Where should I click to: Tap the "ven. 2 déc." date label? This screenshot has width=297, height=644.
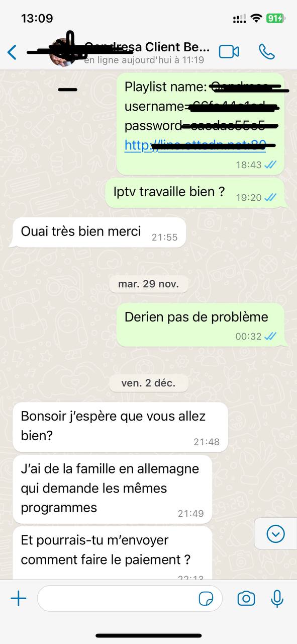coord(148,383)
